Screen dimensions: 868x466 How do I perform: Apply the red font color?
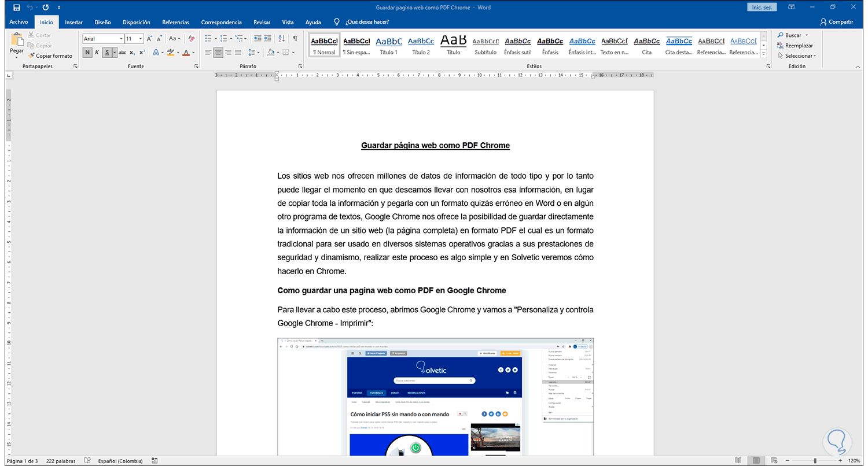[186, 53]
